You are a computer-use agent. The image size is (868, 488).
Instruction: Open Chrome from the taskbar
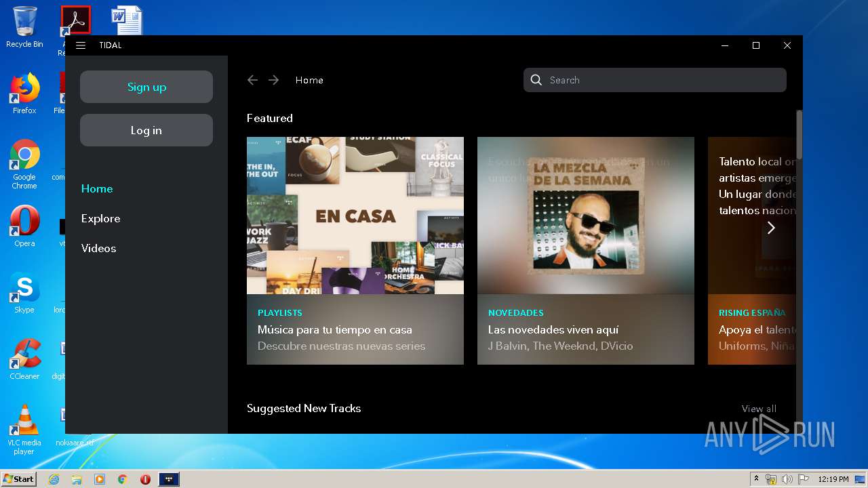[x=123, y=479]
